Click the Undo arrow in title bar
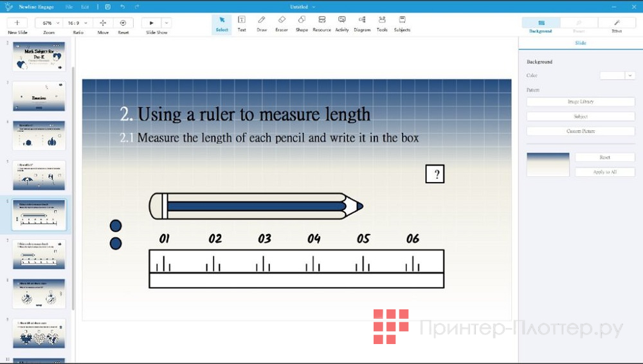The image size is (643, 364). coord(122,6)
